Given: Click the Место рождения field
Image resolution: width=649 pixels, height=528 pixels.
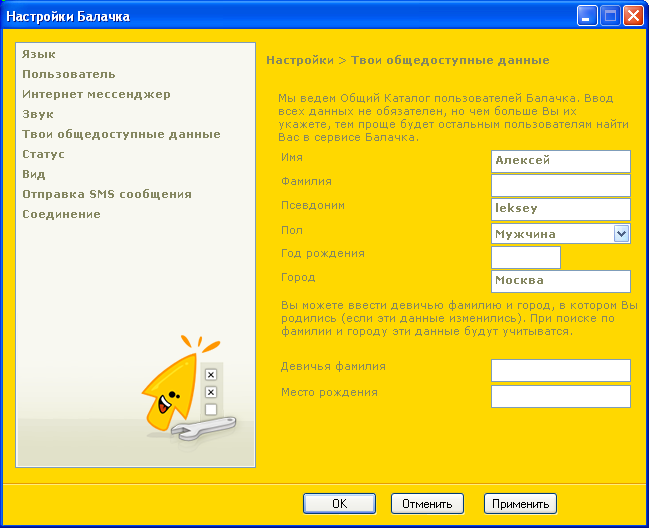Looking at the screenshot, I should click(x=560, y=396).
